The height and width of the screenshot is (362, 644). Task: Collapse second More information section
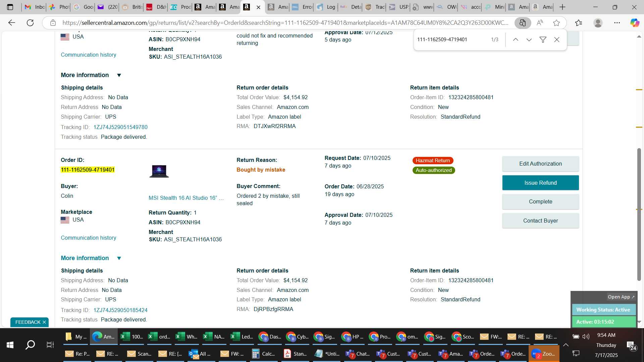pyautogui.click(x=91, y=258)
